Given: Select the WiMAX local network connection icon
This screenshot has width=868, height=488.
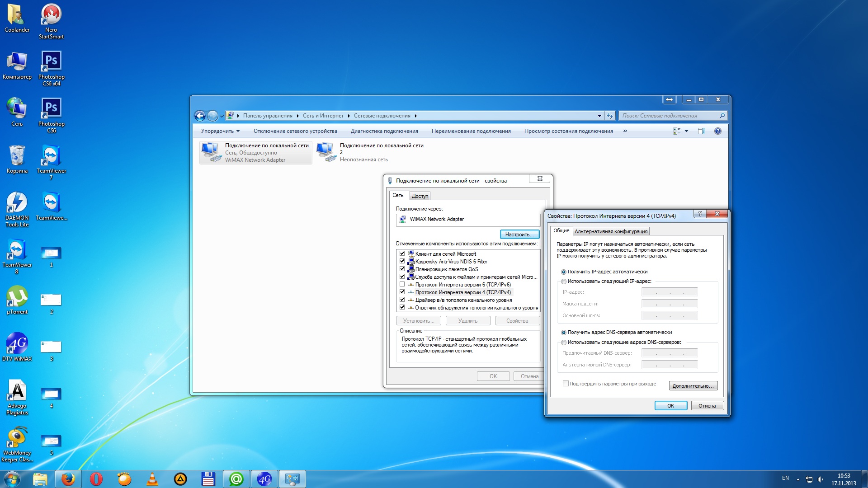Looking at the screenshot, I should [x=211, y=152].
